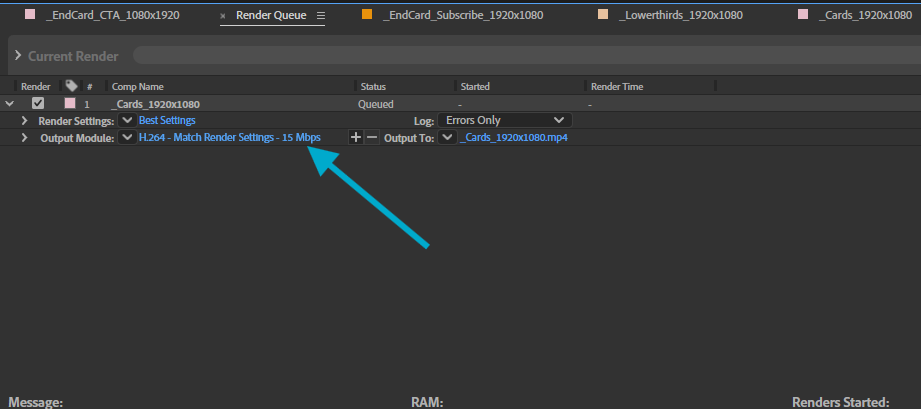Open Render Settings template dropdown arrow
The image size is (921, 409).
pyautogui.click(x=127, y=120)
